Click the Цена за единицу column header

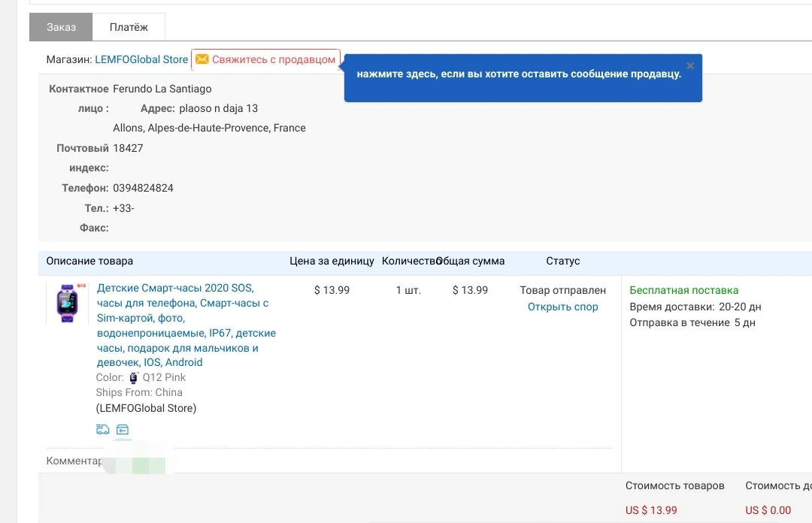(332, 261)
